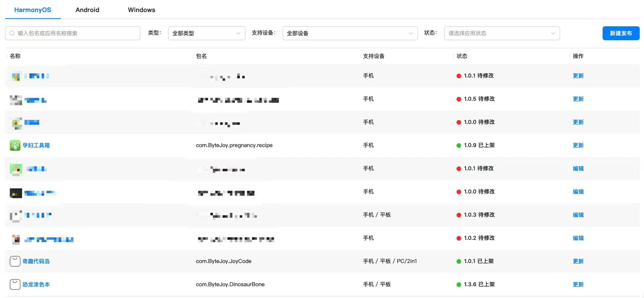Click 手机 in the 孕妇工具箱 row

click(x=368, y=145)
